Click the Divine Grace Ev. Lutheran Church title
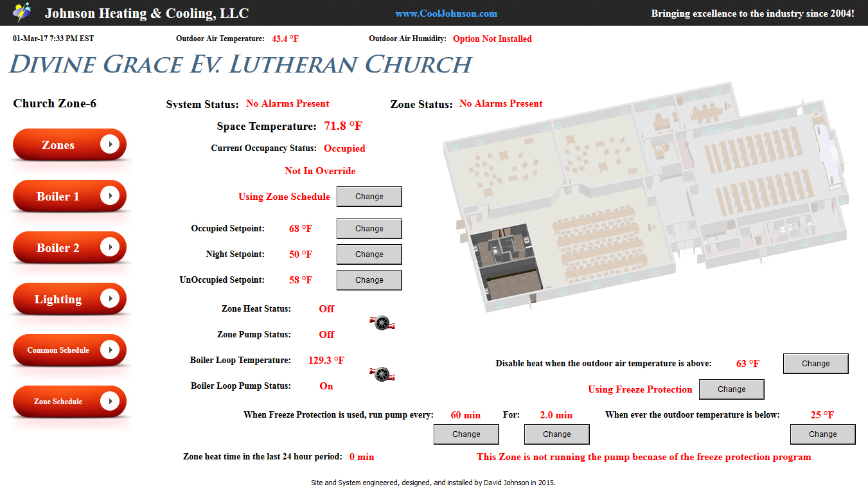This screenshot has width=868, height=498. [240, 65]
